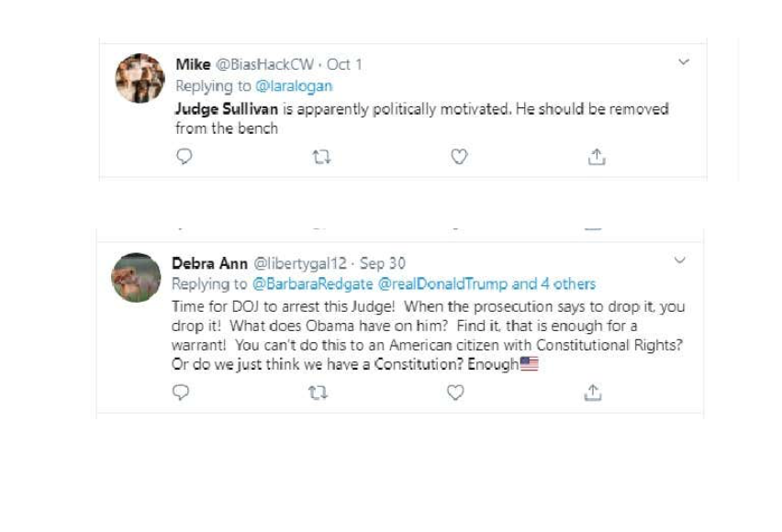The height and width of the screenshot is (532, 782).
Task: Share Mike's tweet using the share icon
Action: (x=597, y=157)
